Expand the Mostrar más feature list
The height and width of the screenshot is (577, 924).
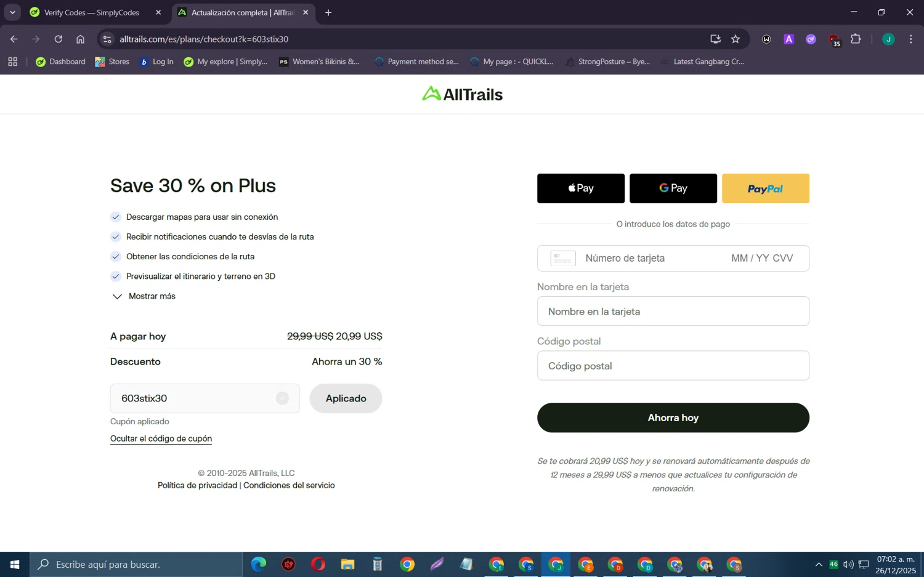click(x=144, y=296)
